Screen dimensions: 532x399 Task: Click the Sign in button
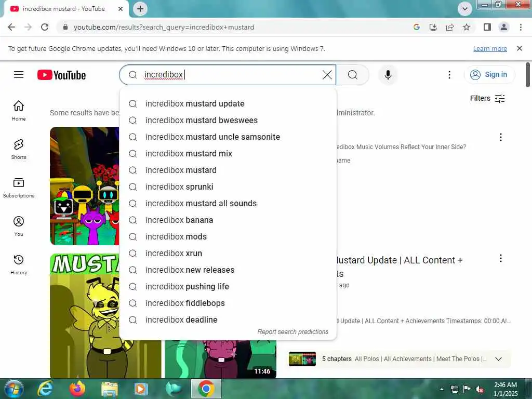point(489,75)
